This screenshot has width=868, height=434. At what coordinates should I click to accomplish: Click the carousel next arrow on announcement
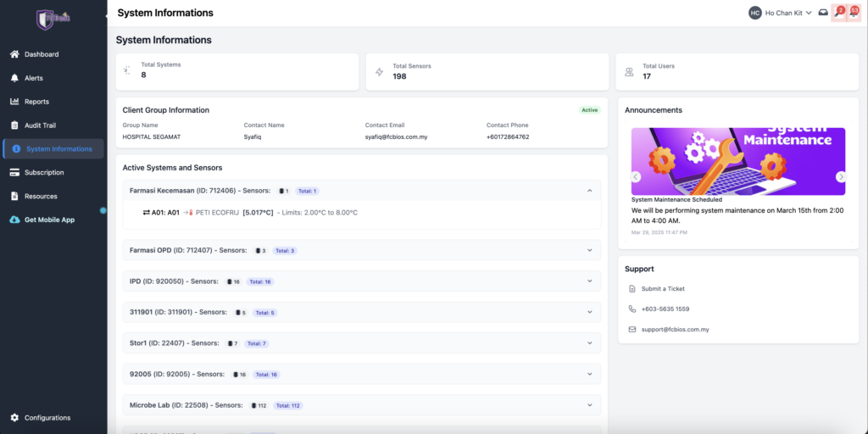coord(840,177)
